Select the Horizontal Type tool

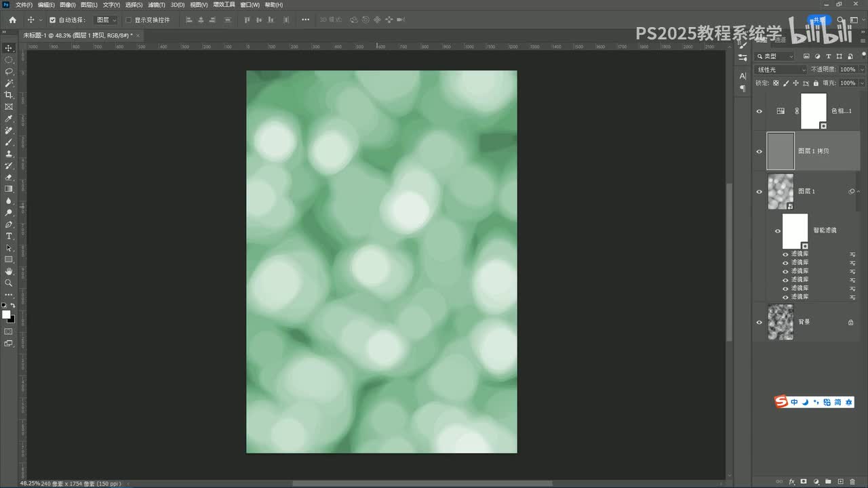coord(9,236)
